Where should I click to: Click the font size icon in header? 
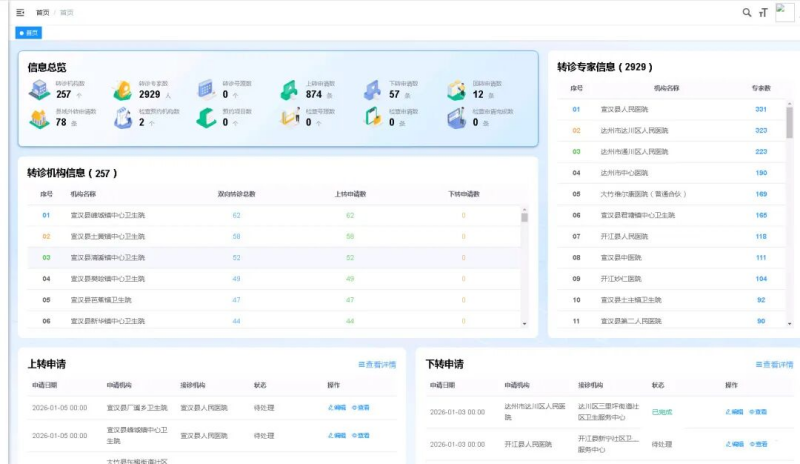point(763,13)
